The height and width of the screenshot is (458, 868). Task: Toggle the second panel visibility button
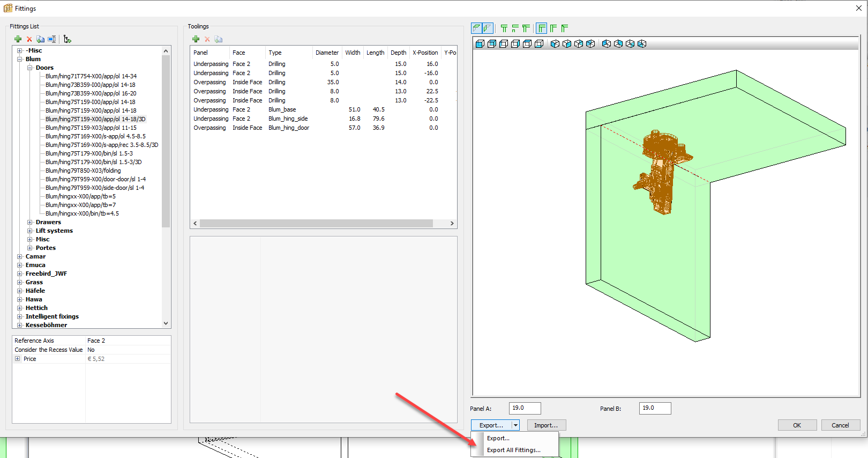488,28
